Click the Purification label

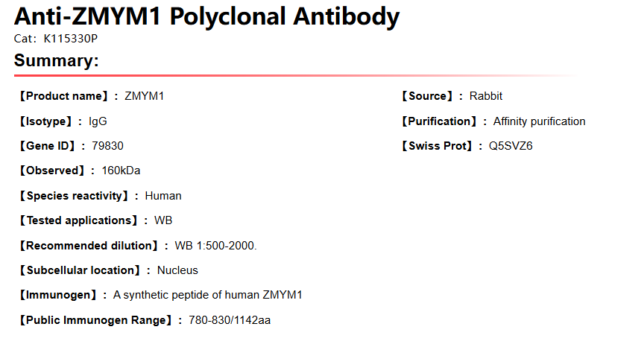click(439, 121)
